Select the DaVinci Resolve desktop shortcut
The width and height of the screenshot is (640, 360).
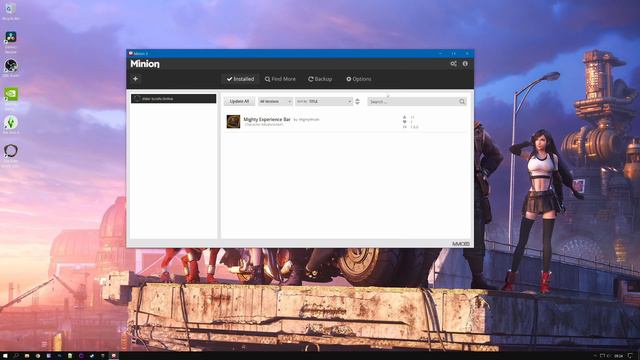11,42
